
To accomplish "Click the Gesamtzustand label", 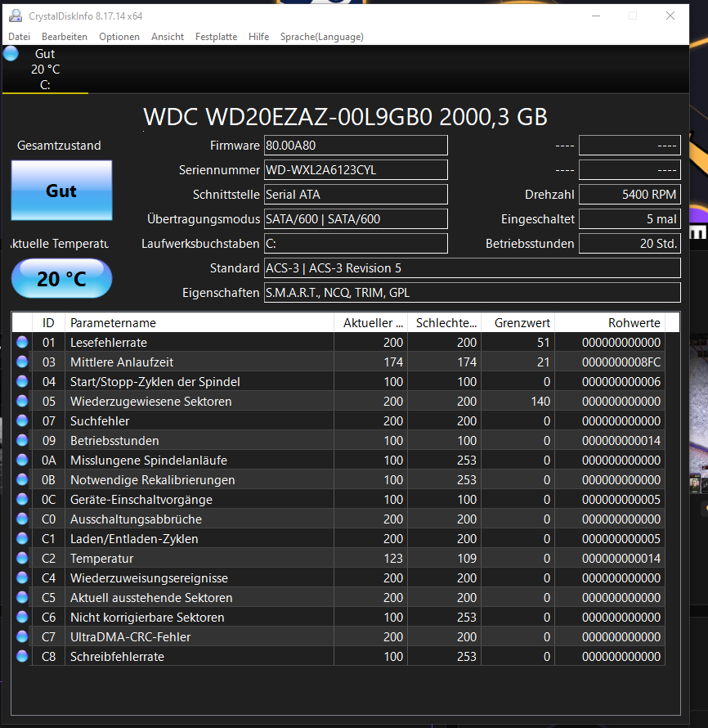I will [x=59, y=146].
